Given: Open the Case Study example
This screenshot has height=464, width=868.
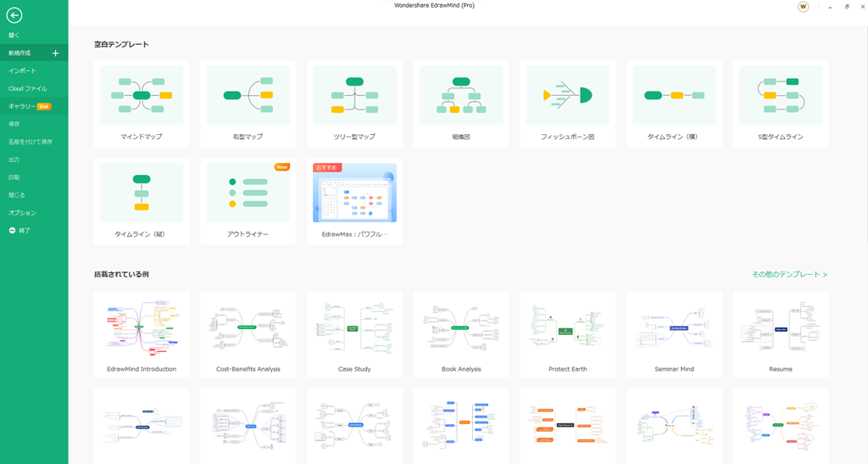Looking at the screenshot, I should 354,334.
